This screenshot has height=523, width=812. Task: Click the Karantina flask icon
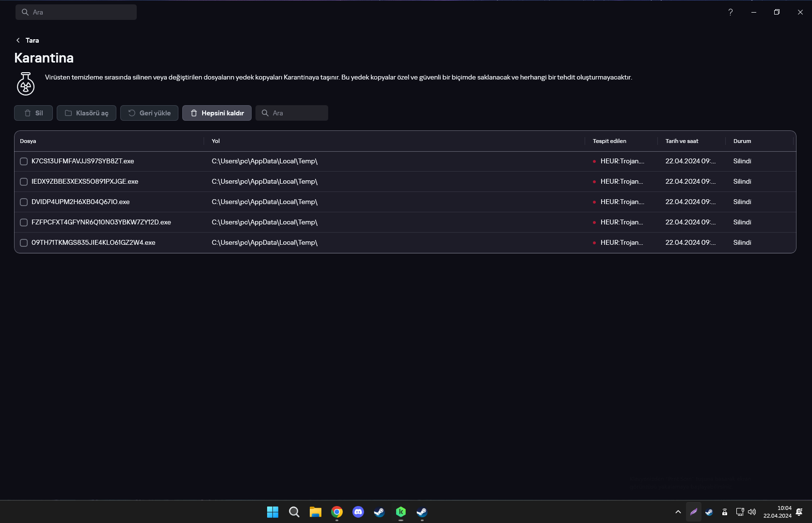pos(25,83)
